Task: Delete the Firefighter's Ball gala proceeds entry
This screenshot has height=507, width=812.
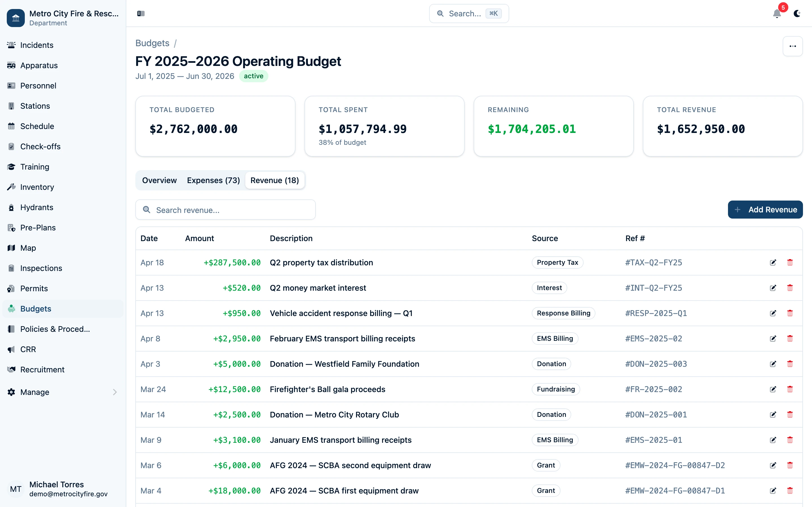Action: coord(790,389)
